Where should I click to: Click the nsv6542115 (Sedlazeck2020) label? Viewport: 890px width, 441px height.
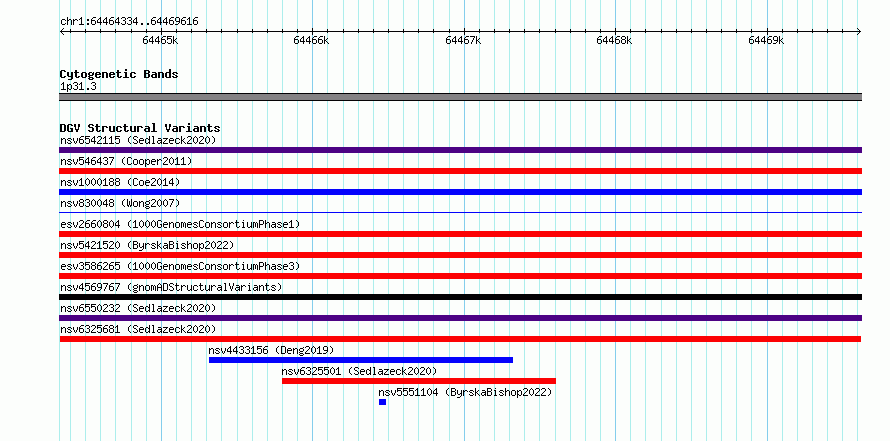point(138,140)
